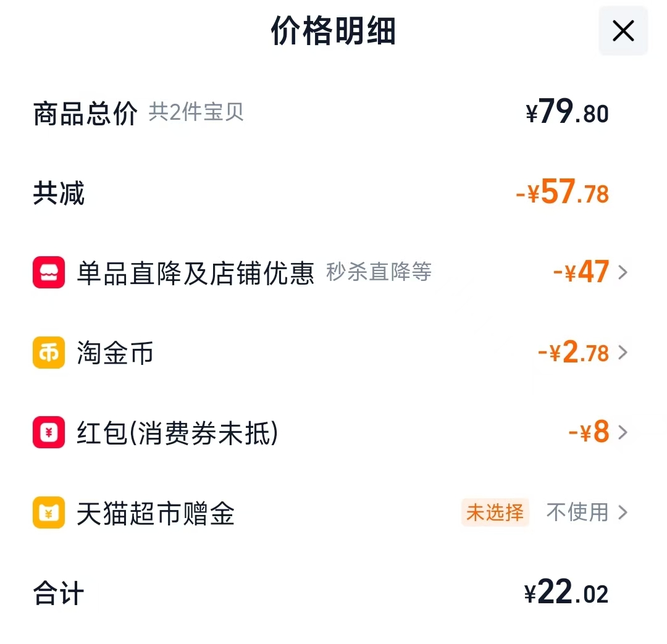Select the 秒杀直降等 label
Screen dimensions: 667x644
point(378,272)
